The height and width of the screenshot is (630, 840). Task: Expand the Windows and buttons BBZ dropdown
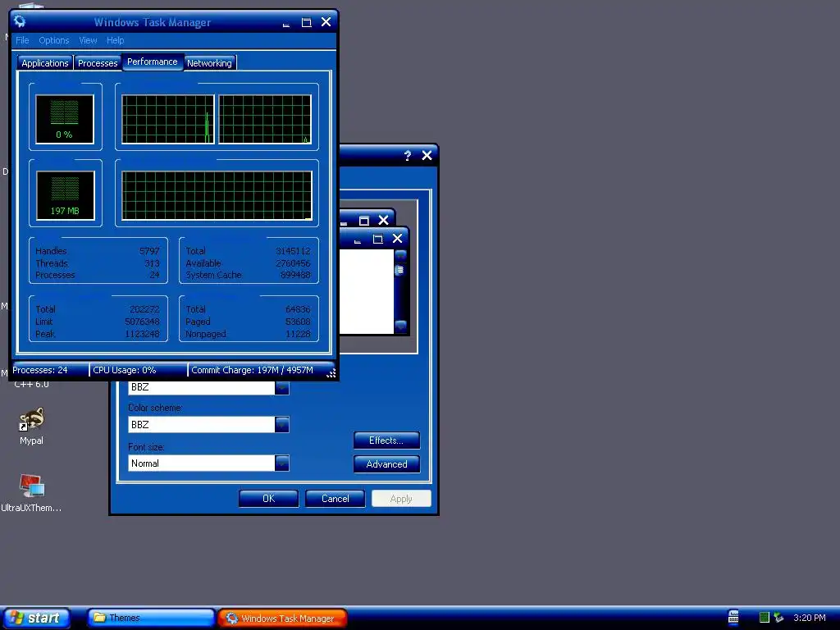(282, 388)
